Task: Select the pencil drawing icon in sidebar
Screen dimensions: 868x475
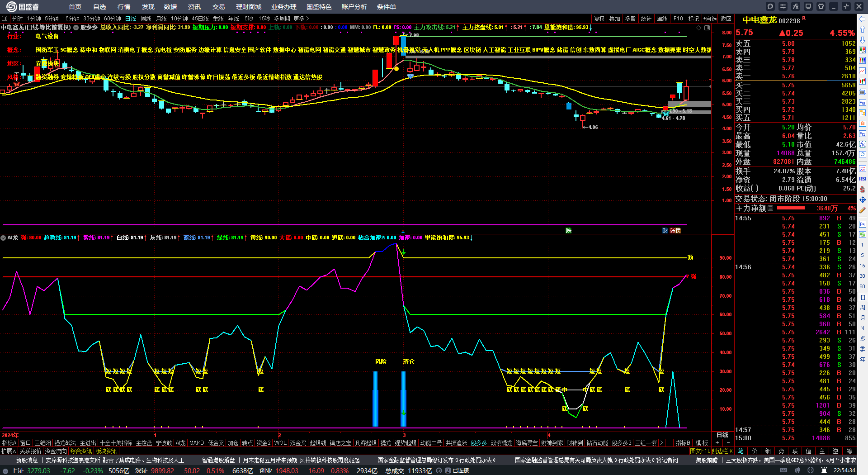Action: pyautogui.click(x=863, y=210)
